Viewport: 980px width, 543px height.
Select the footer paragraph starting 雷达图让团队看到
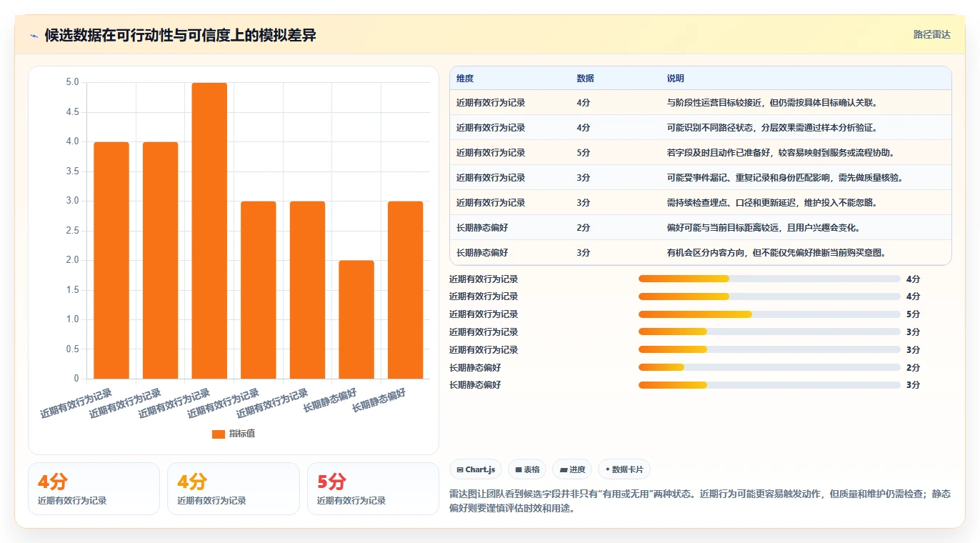click(x=700, y=502)
